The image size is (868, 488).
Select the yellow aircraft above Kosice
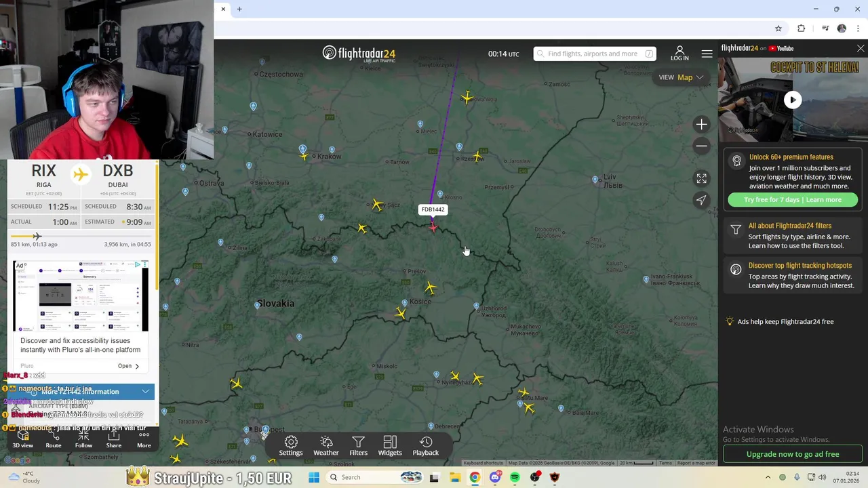pyautogui.click(x=430, y=288)
